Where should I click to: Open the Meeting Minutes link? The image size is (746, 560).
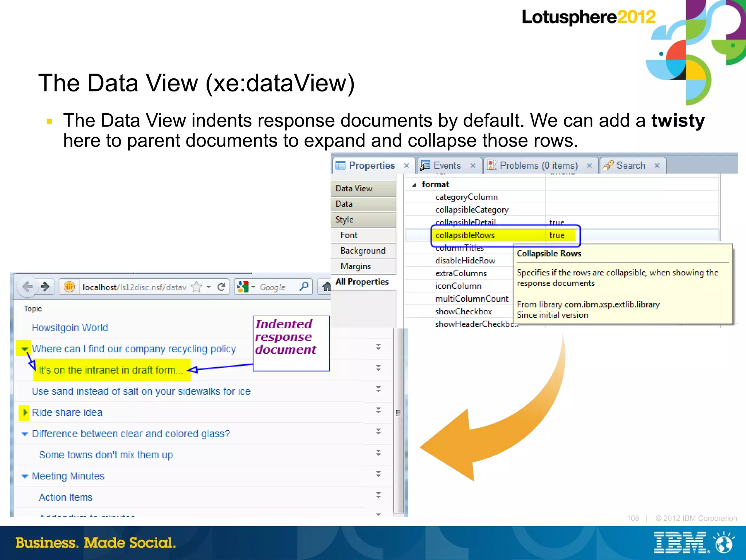tap(68, 476)
